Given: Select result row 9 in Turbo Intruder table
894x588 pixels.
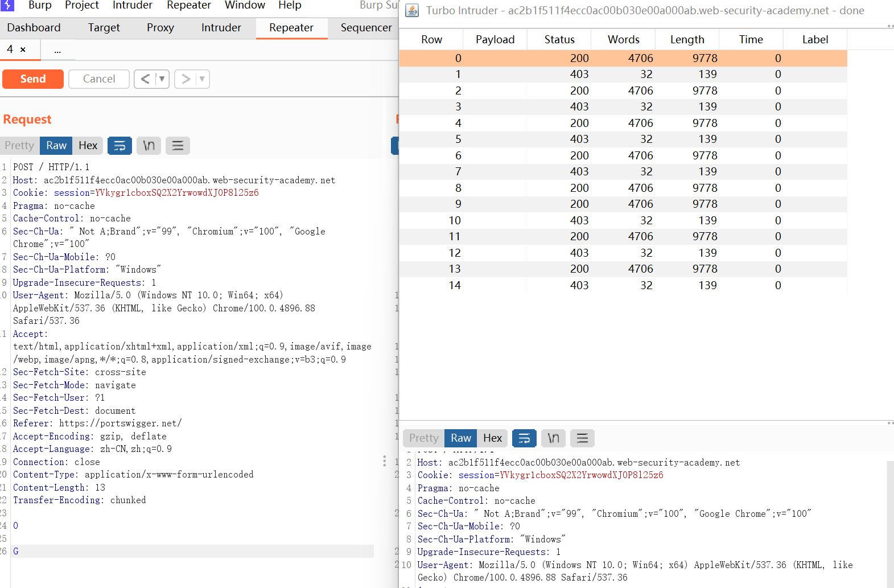Looking at the screenshot, I should coord(623,204).
